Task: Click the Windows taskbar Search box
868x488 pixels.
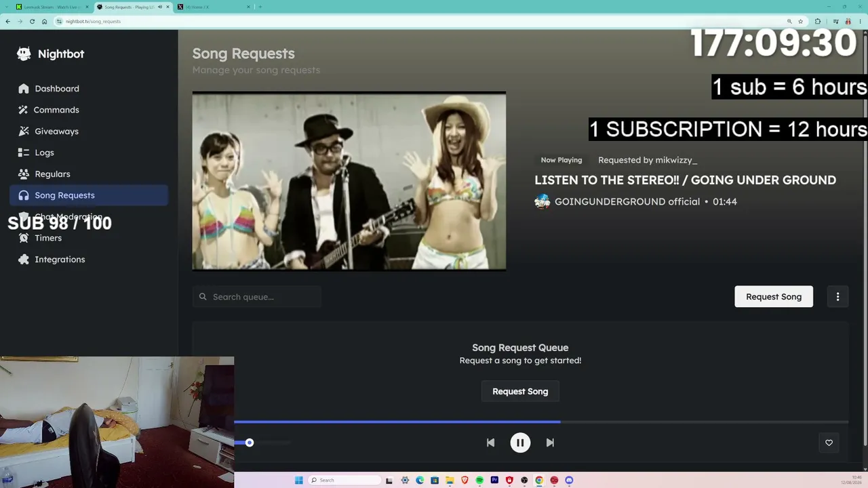Action: coord(345,481)
